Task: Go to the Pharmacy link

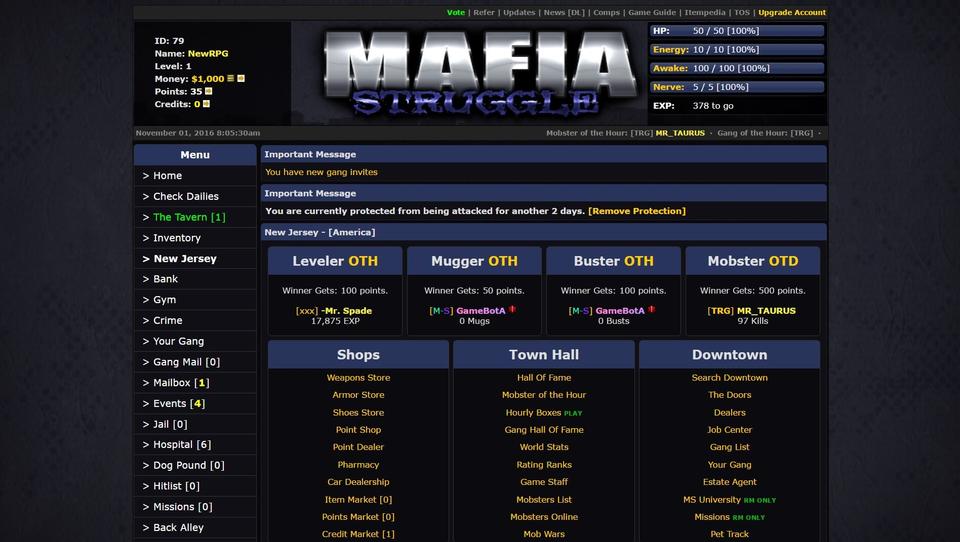Action: pos(358,465)
